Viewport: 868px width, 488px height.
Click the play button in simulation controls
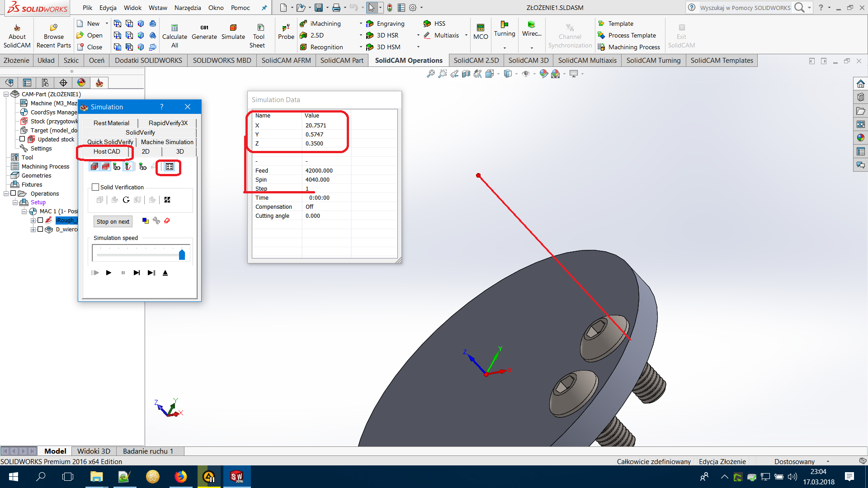[x=108, y=273]
